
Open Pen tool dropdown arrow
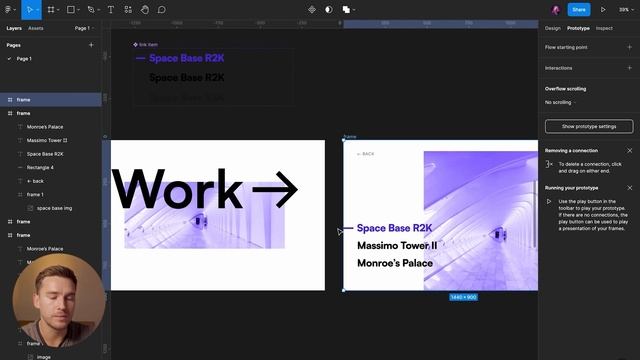click(x=98, y=10)
